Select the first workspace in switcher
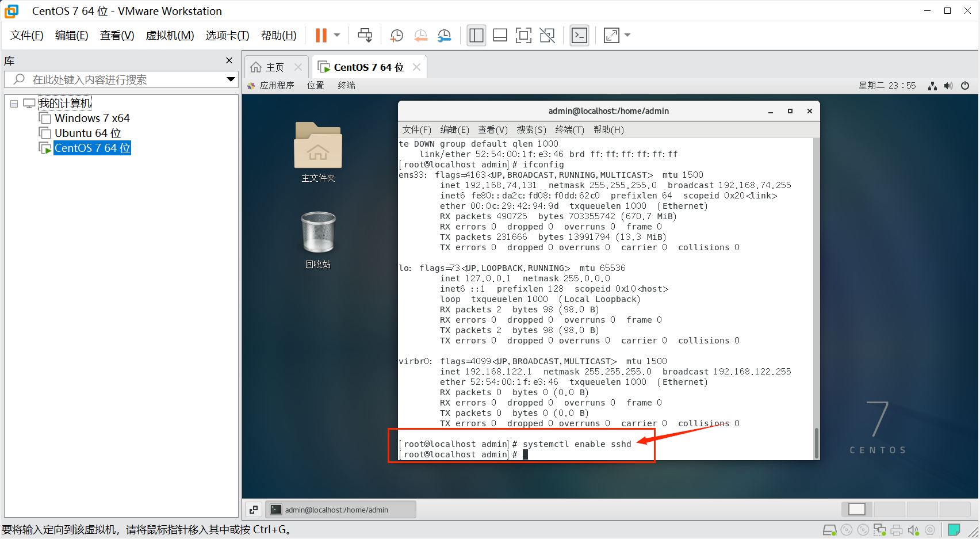The width and height of the screenshot is (980, 539). 857,509
